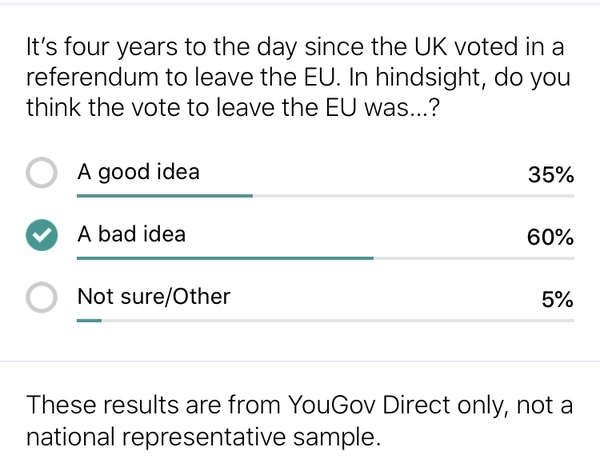Click the checked 'A bad idea' checkmark icon
600x467 pixels.
tap(41, 236)
